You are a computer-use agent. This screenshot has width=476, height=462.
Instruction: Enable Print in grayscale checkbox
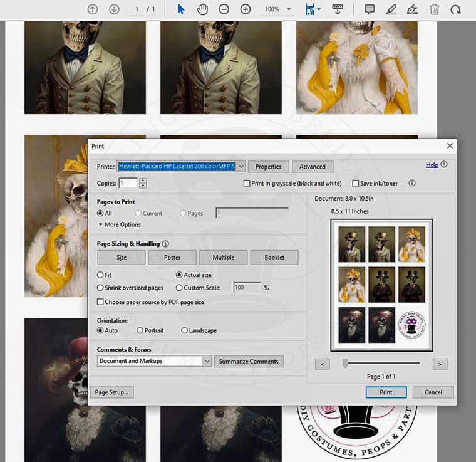click(x=247, y=184)
